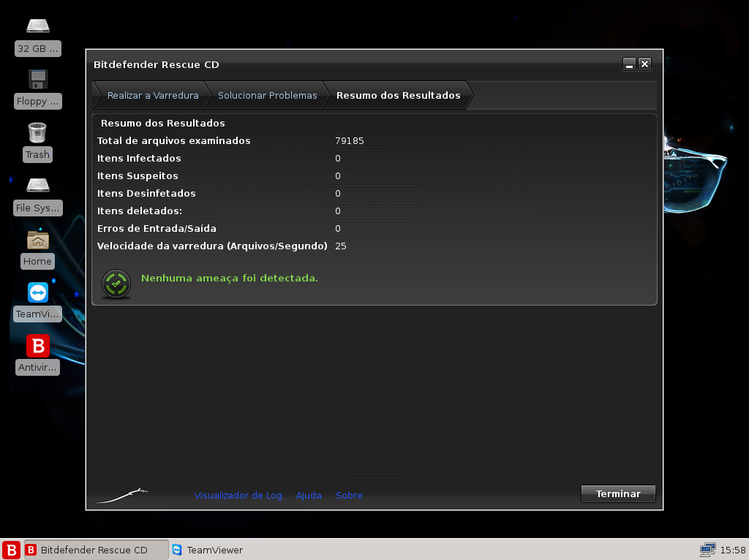Click the 15:58 clock in taskbar

pyautogui.click(x=733, y=550)
